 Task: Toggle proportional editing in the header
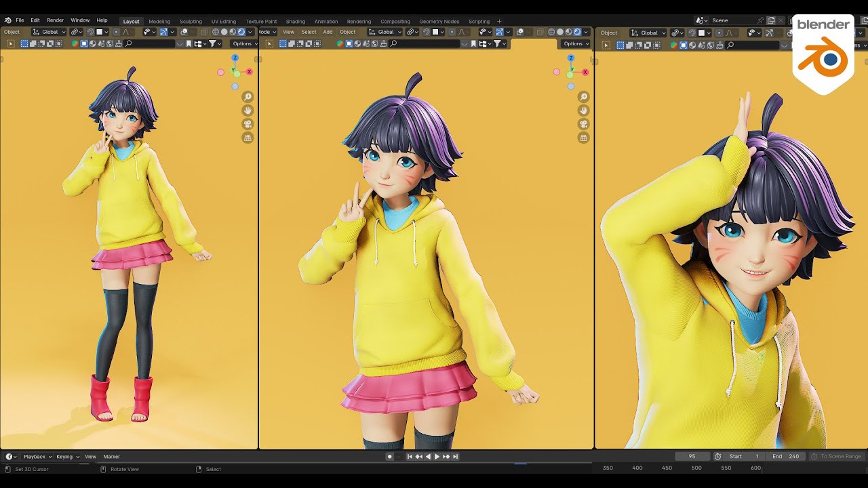pyautogui.click(x=115, y=32)
